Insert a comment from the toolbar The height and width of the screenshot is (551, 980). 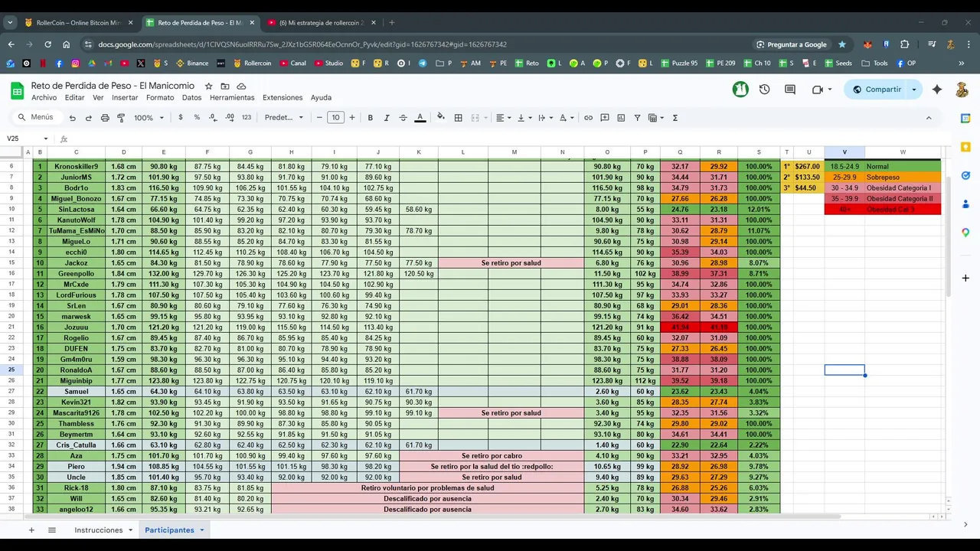tap(605, 118)
